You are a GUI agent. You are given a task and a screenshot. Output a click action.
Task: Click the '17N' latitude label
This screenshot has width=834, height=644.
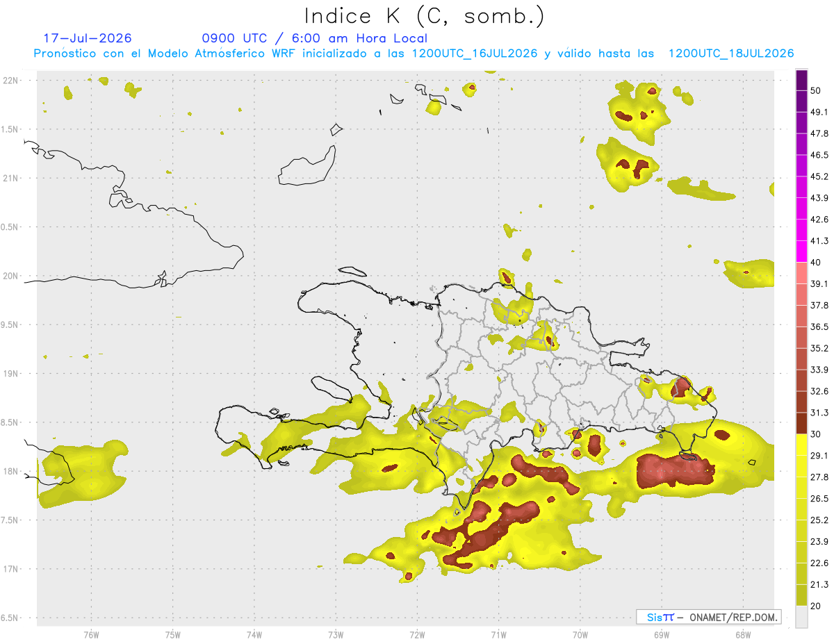(x=11, y=569)
